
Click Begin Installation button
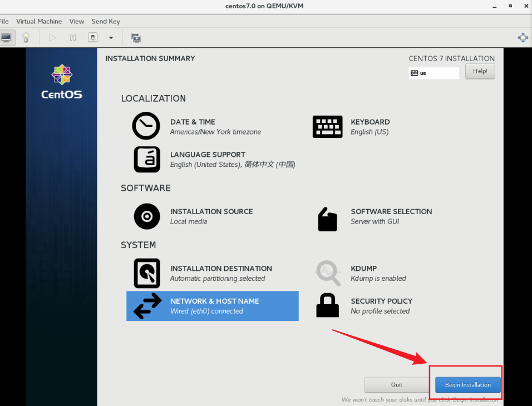[468, 385]
